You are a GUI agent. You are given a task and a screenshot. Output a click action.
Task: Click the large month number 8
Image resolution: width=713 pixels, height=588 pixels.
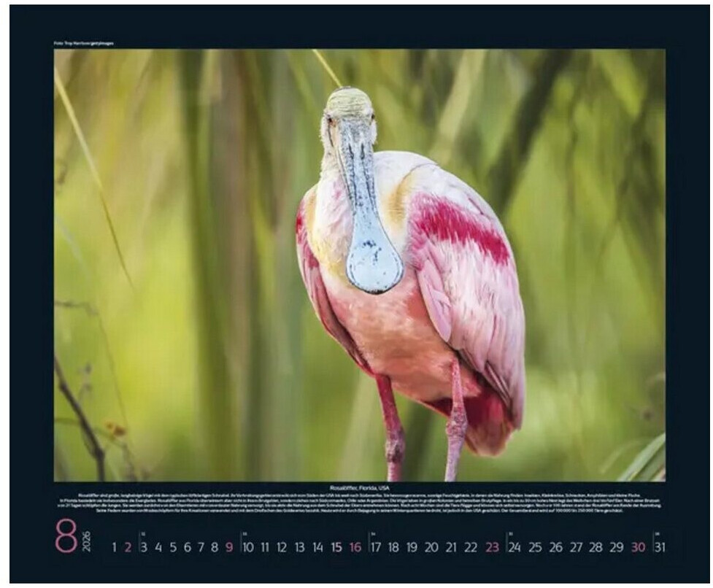(66, 537)
